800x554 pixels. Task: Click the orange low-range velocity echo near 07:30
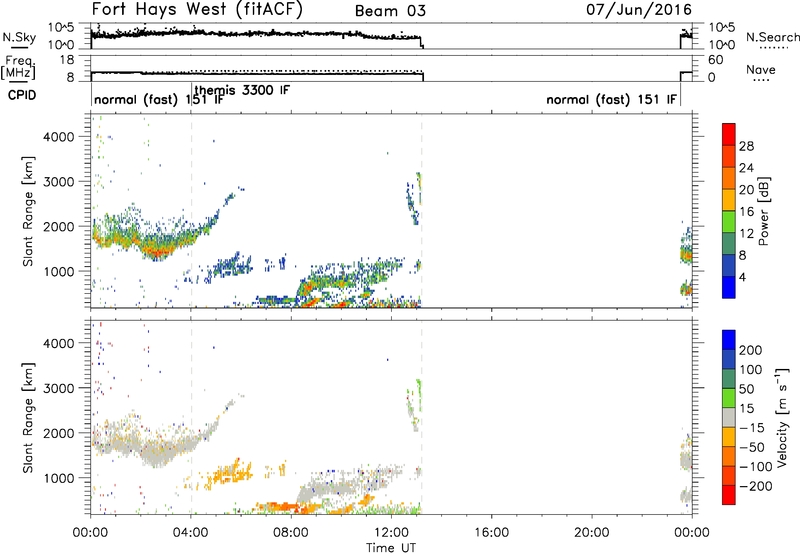tap(278, 507)
